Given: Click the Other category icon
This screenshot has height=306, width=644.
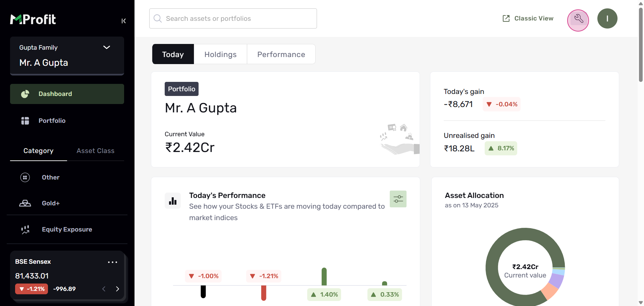Looking at the screenshot, I should coord(25,177).
